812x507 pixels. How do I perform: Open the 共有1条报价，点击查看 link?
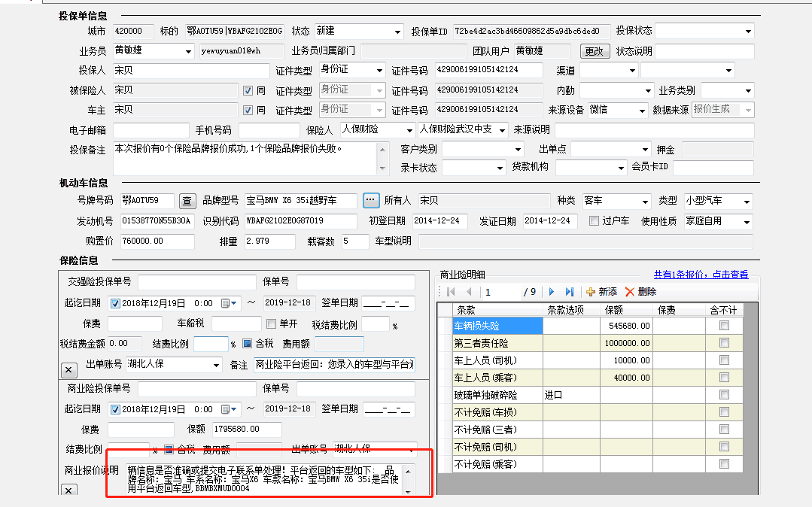pyautogui.click(x=701, y=275)
